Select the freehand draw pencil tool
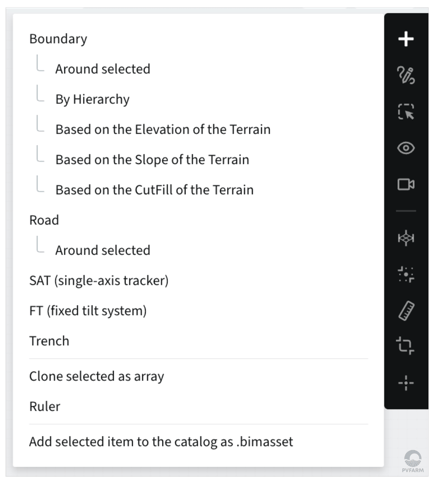Screen dimensions: 434x482 (x=406, y=75)
